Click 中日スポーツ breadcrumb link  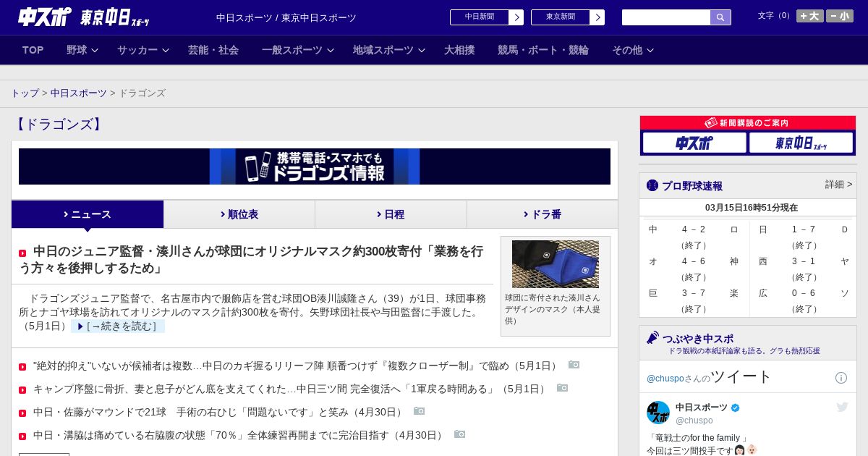79,93
